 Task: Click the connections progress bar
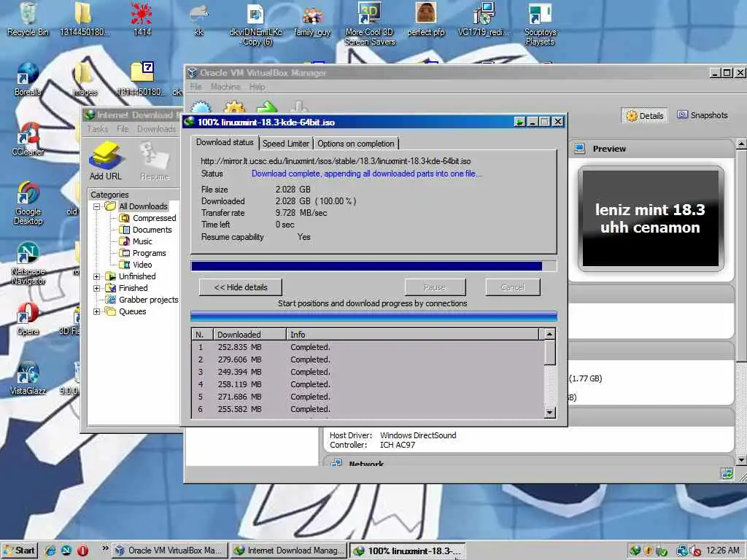pyautogui.click(x=373, y=316)
